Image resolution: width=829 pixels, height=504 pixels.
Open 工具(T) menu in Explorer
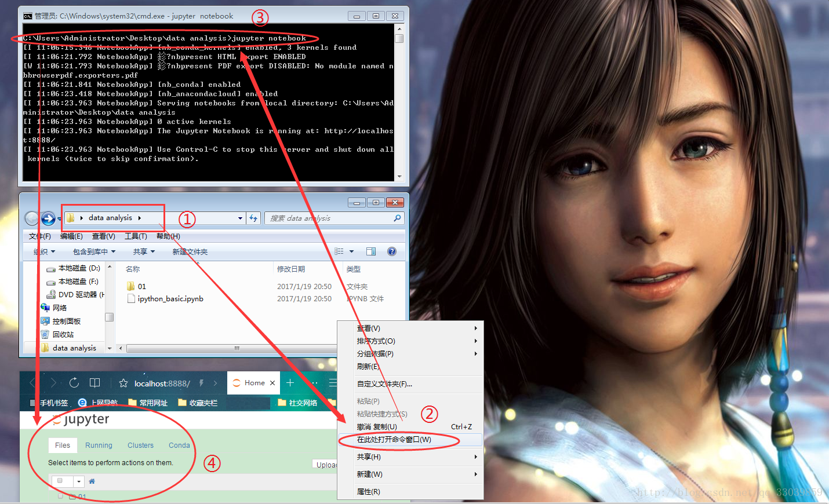136,236
